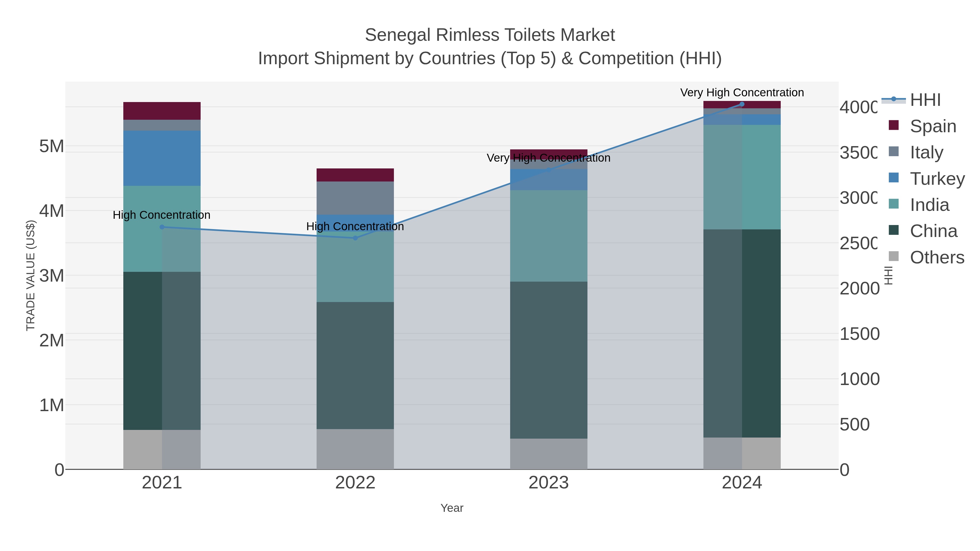The width and height of the screenshot is (980, 551).
Task: Toggle the Turkey legend entry
Action: pos(926,178)
